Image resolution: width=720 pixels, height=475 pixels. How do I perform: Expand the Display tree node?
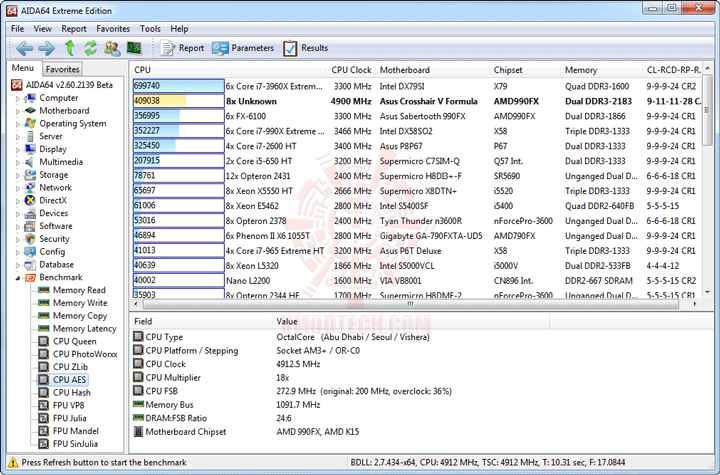pyautogui.click(x=18, y=150)
